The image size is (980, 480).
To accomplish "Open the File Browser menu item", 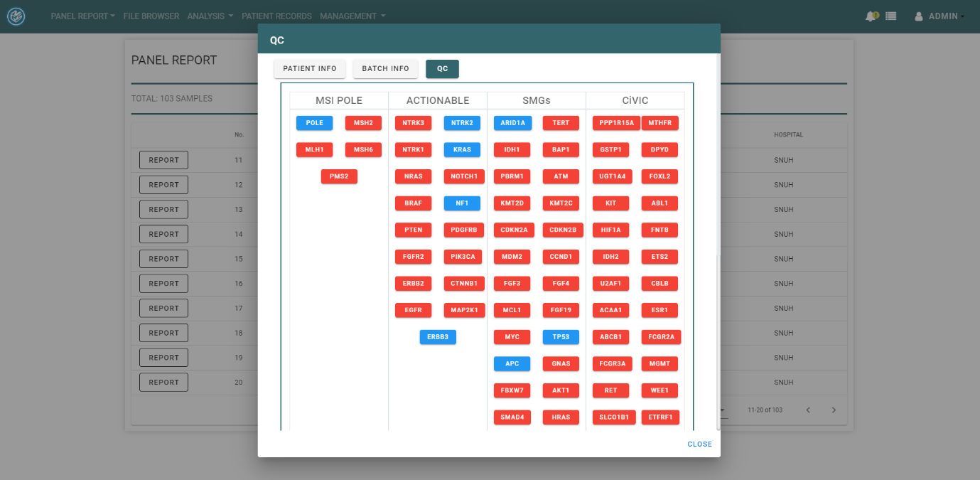I will (x=151, y=16).
